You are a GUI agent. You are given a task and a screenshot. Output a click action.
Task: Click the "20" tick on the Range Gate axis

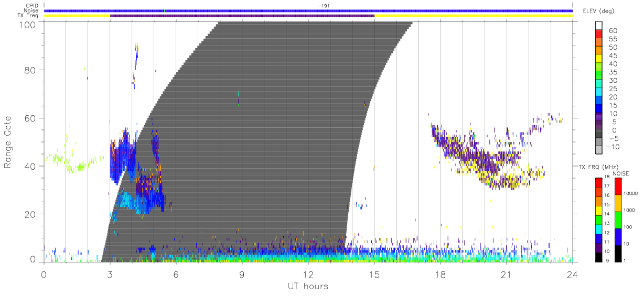tap(30, 214)
